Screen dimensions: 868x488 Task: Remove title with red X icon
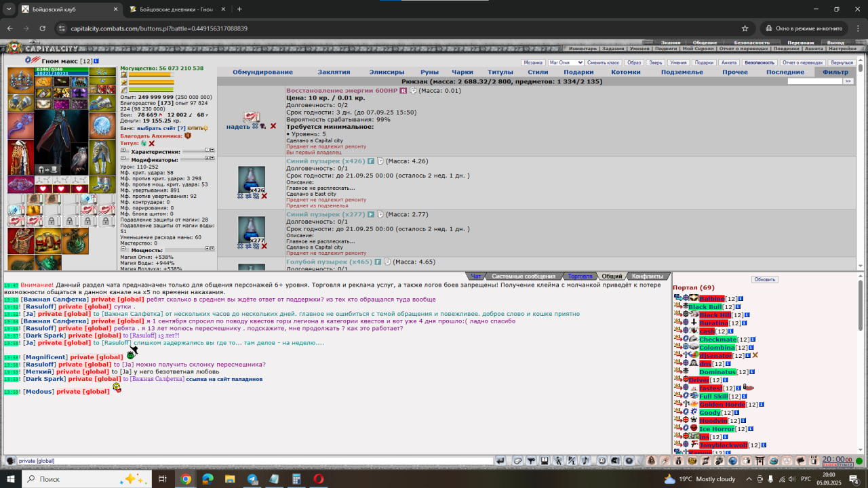point(152,144)
